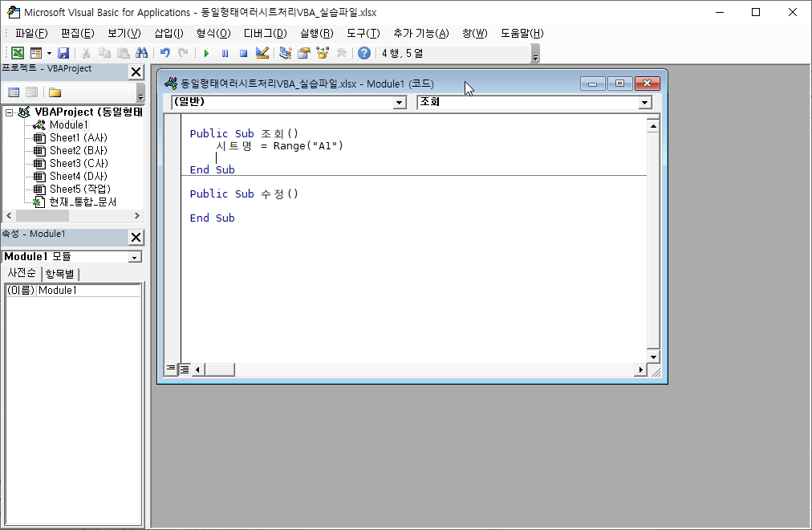Collapse the VBAProject tree node
Image resolution: width=812 pixels, height=530 pixels.
[x=10, y=112]
